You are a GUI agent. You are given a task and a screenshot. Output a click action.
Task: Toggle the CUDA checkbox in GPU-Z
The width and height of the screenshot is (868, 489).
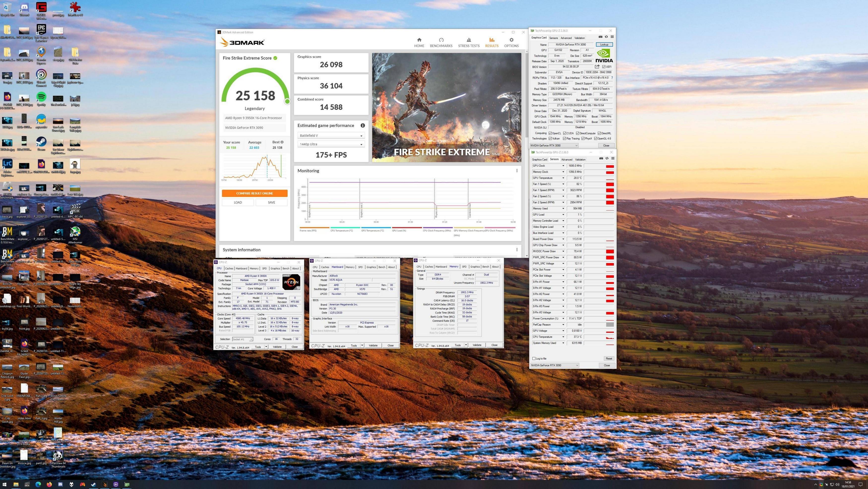pyautogui.click(x=564, y=133)
